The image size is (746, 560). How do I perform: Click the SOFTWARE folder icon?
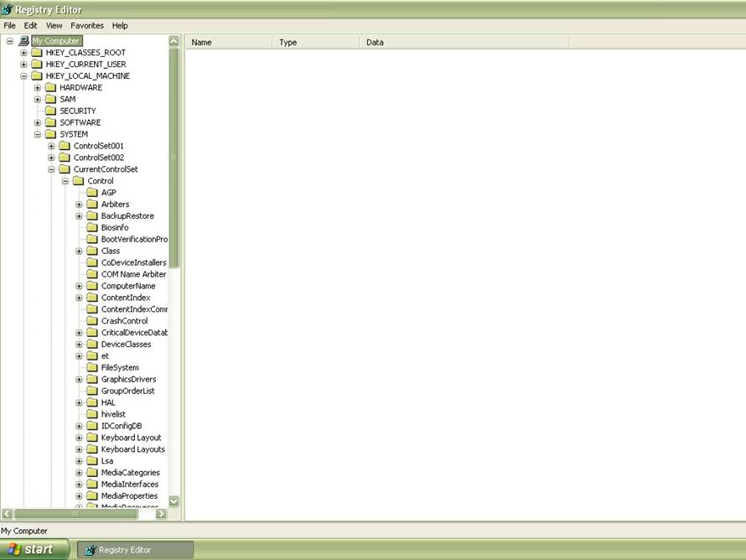51,122
